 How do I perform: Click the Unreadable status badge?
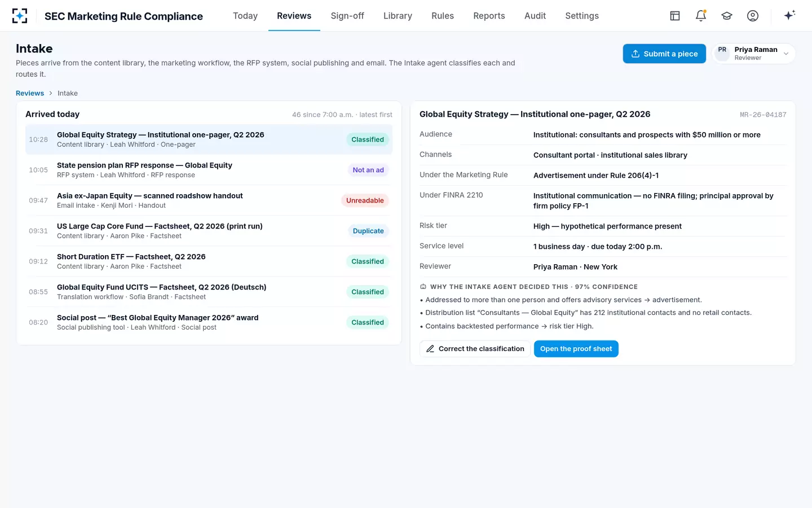click(x=365, y=200)
